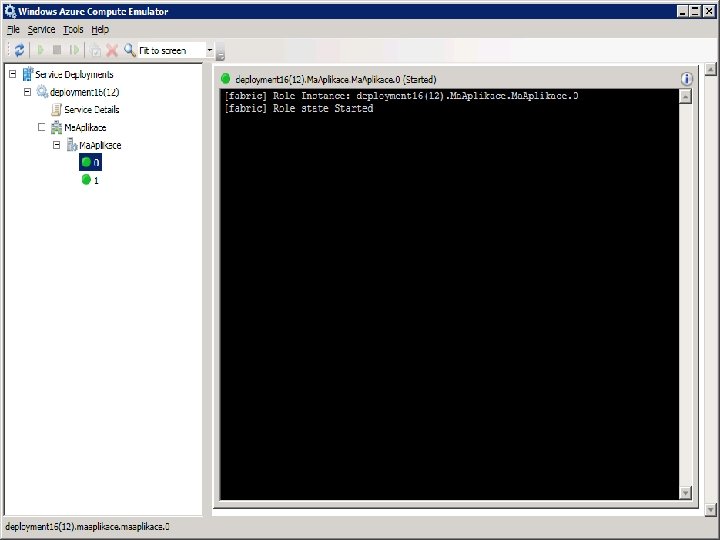720x540 pixels.
Task: Click the console header title deployment16(12).MaAplikace.MaAplikace.0 (Started)
Action: point(336,79)
